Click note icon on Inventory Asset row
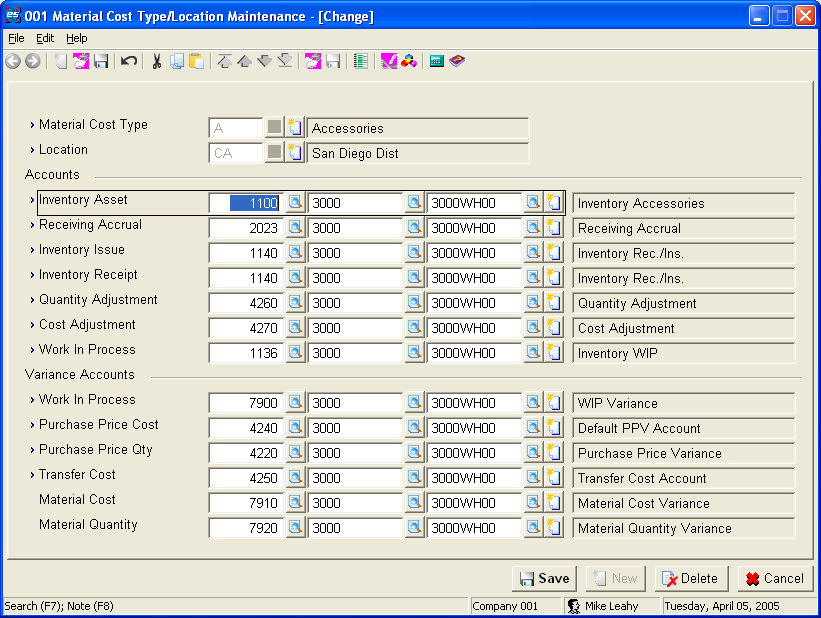 [553, 203]
